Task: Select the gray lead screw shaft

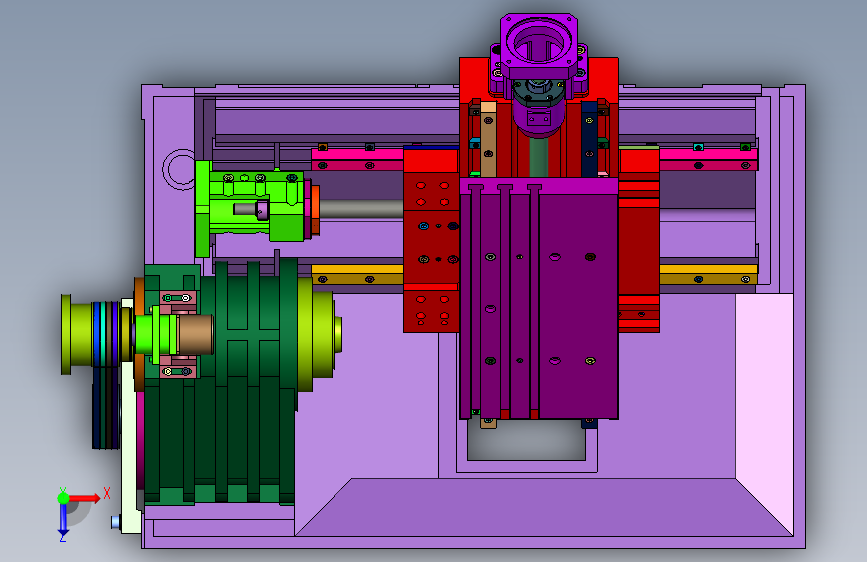Action: (361, 209)
